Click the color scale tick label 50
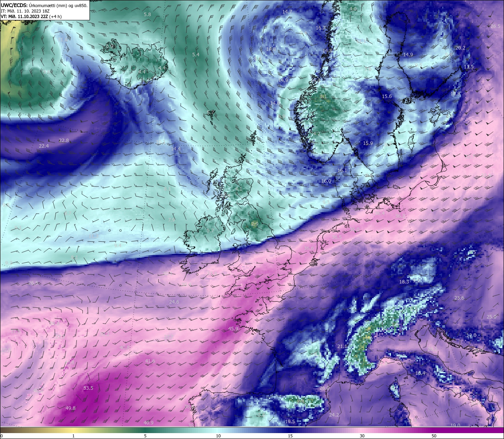Image resolution: width=504 pixels, height=439 pixels. click(x=434, y=436)
